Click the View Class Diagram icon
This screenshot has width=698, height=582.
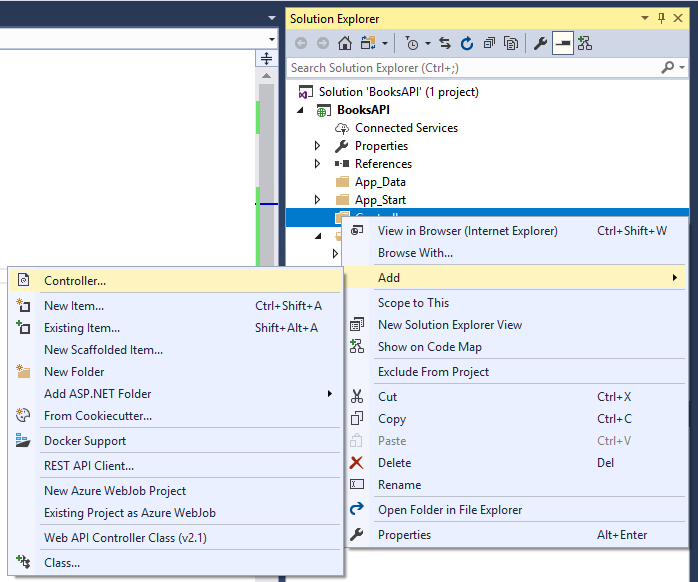click(585, 43)
